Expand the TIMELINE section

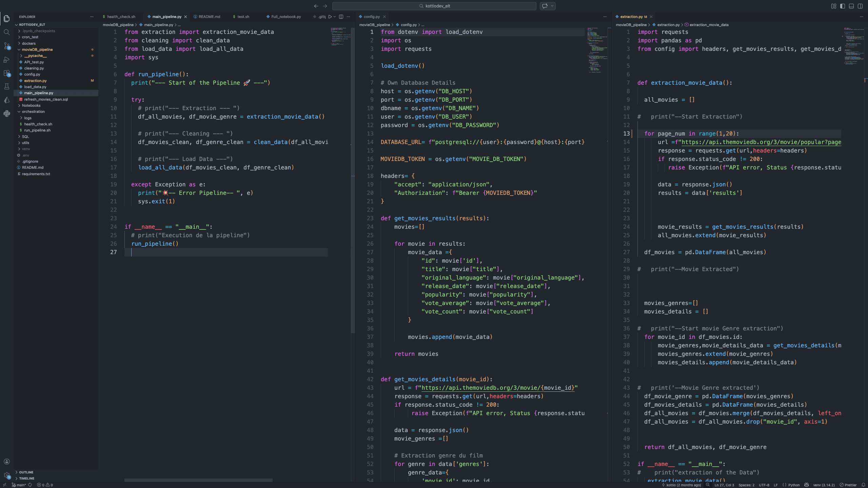(56, 479)
